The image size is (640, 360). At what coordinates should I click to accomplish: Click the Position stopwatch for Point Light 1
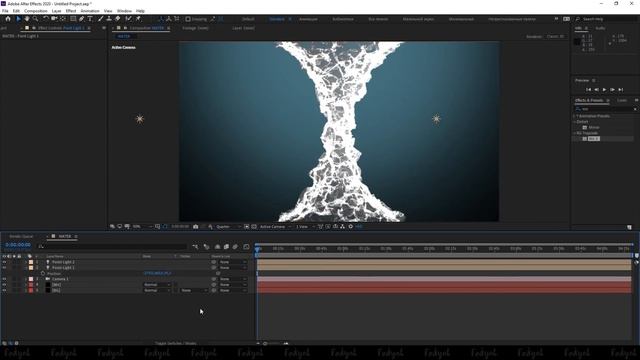click(43, 273)
